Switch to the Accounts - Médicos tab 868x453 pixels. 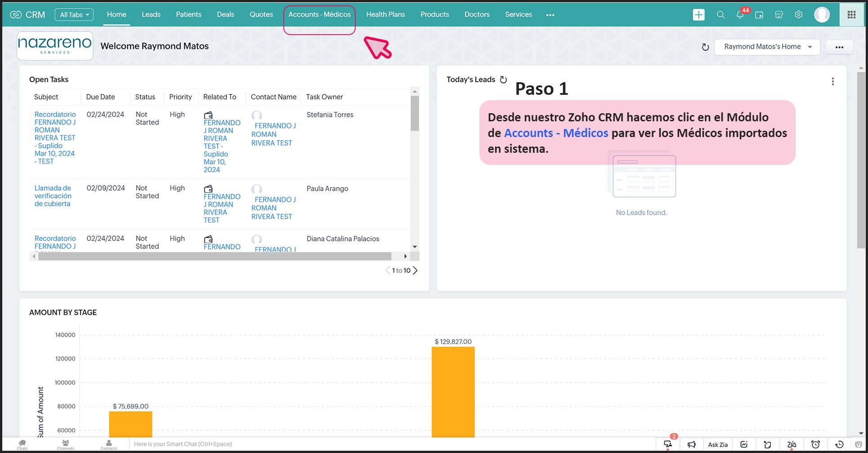click(x=319, y=15)
